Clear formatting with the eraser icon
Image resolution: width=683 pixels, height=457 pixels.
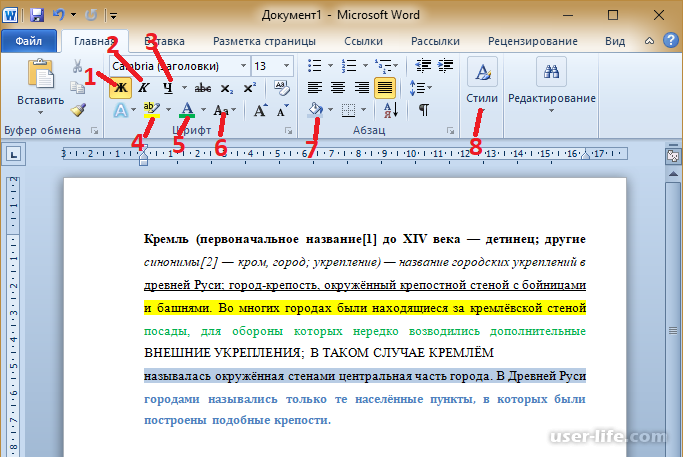(x=282, y=88)
